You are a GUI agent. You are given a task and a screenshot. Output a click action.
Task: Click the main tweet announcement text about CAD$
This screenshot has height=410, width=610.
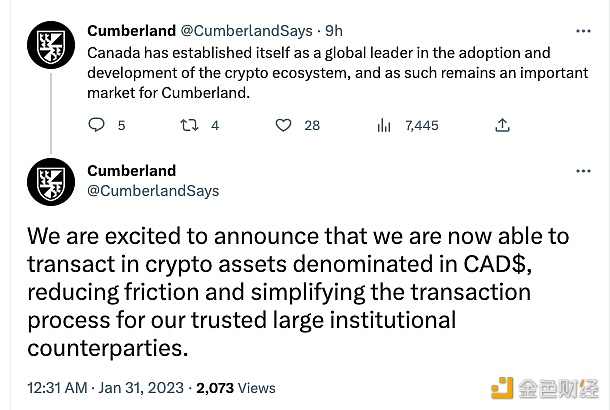pos(300,292)
